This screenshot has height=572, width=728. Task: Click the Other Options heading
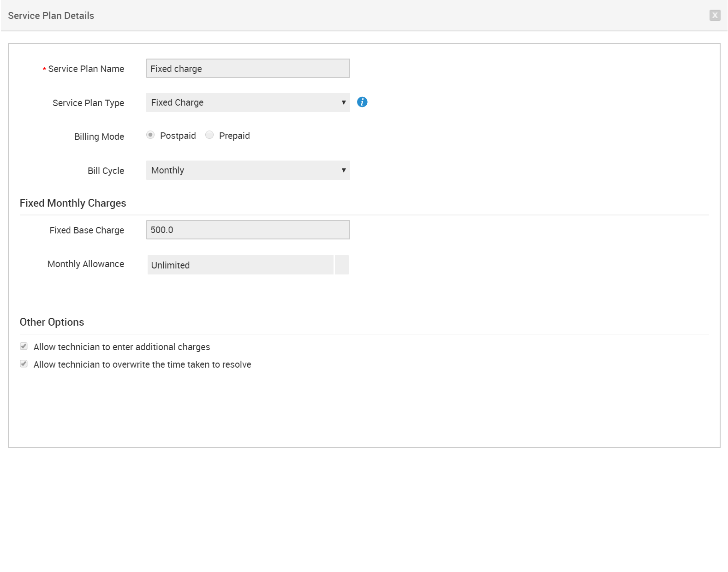pyautogui.click(x=52, y=322)
